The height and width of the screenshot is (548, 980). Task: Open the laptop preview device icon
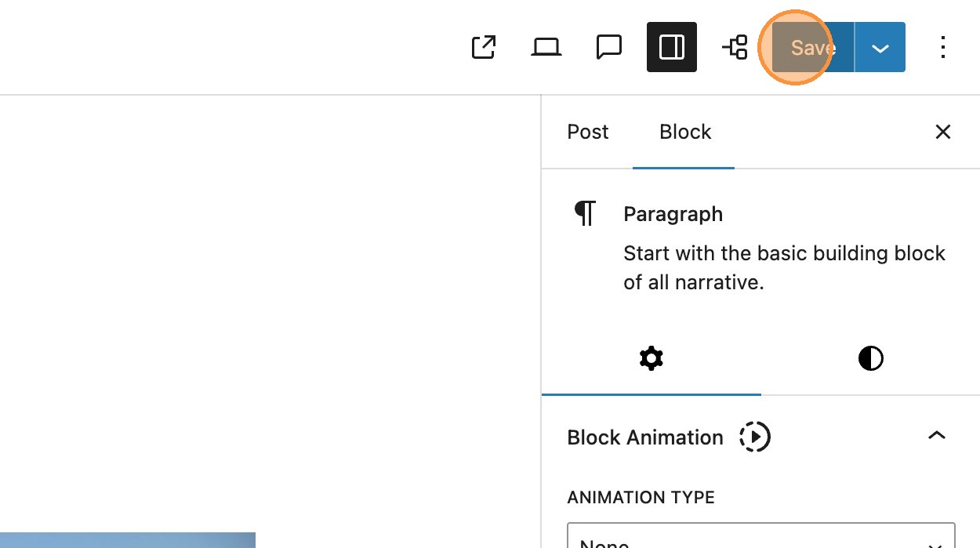(546, 47)
